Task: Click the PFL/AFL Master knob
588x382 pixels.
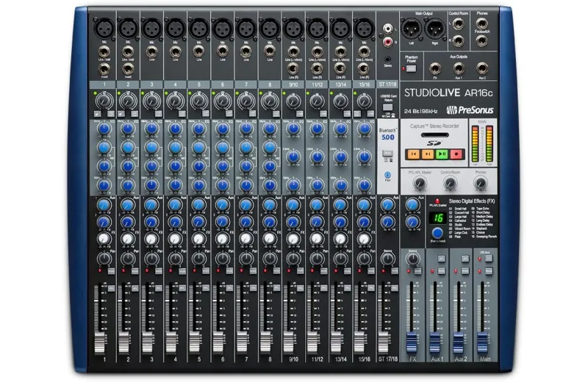Action: coord(419,184)
